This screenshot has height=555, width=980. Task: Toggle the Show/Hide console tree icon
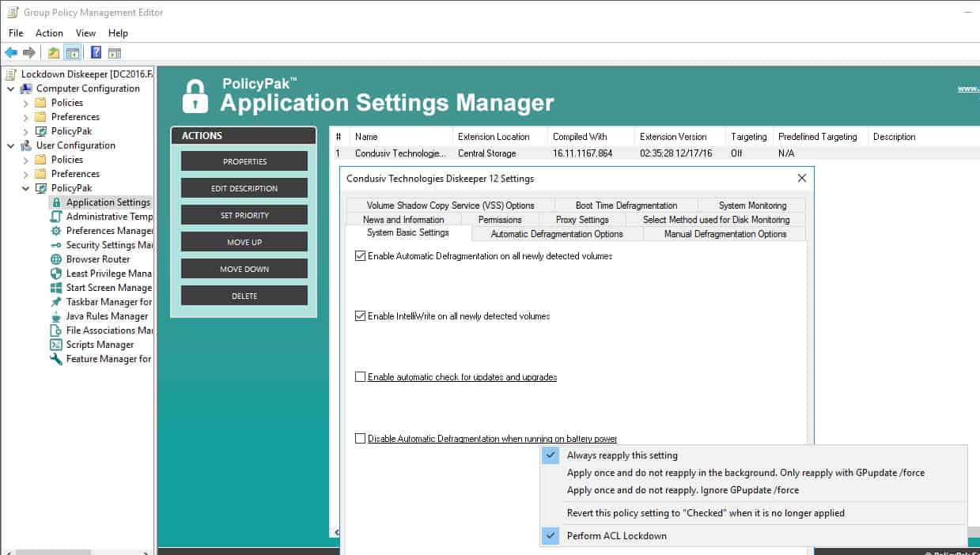point(72,53)
